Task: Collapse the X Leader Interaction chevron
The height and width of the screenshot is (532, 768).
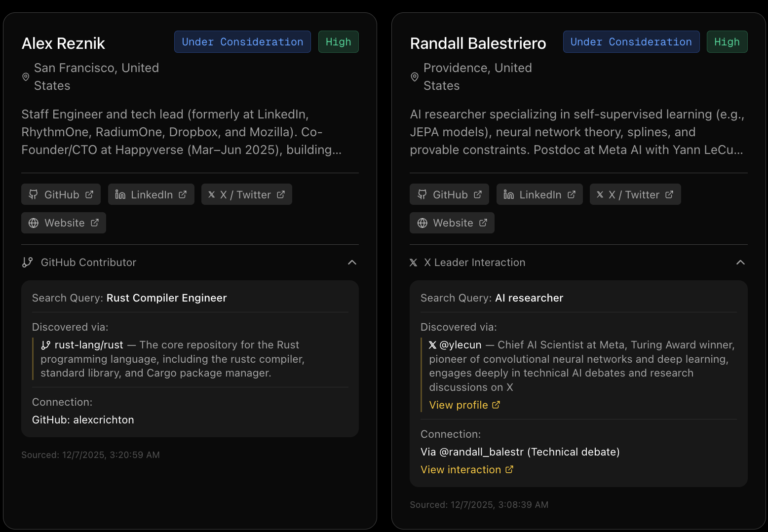Action: coord(740,263)
